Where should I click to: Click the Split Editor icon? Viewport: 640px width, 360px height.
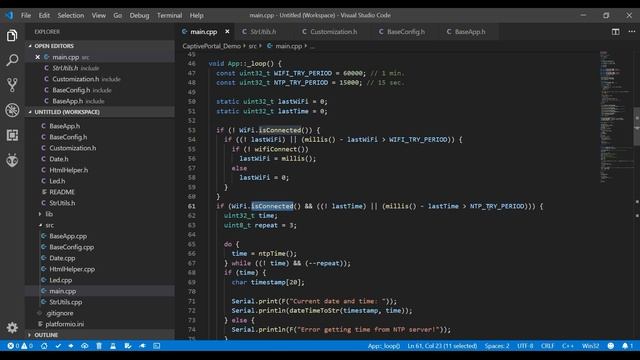(x=616, y=31)
